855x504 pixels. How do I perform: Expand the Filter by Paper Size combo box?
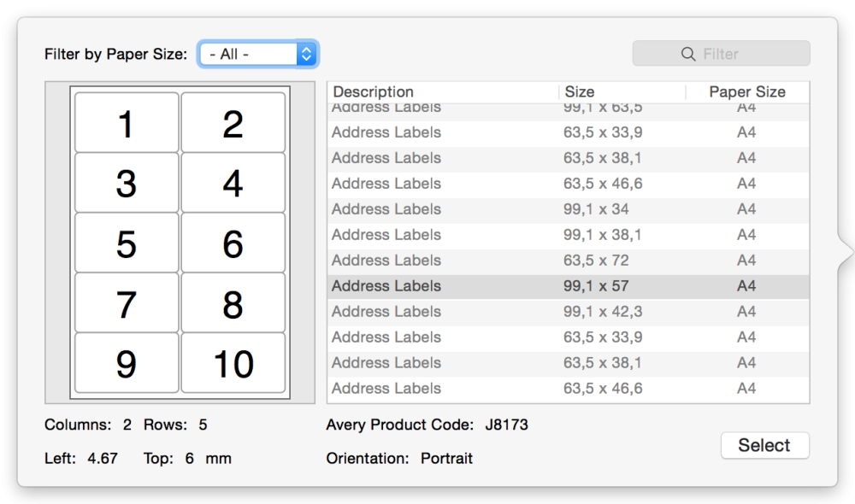(x=256, y=53)
